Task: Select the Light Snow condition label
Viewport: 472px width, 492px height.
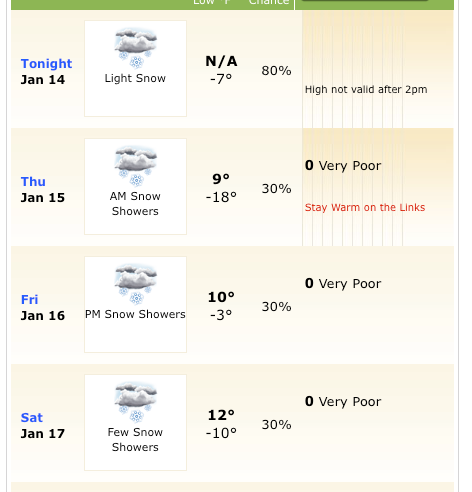Action: (x=135, y=78)
